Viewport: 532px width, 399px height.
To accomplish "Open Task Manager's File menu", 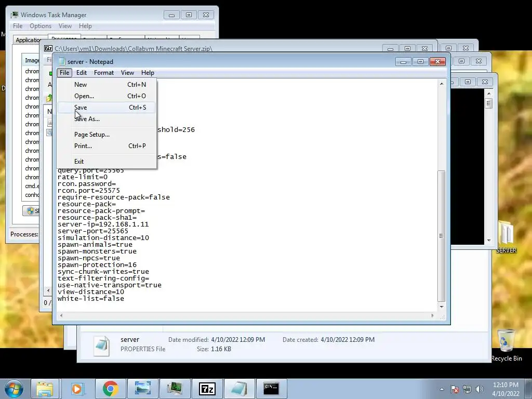I will [x=18, y=26].
